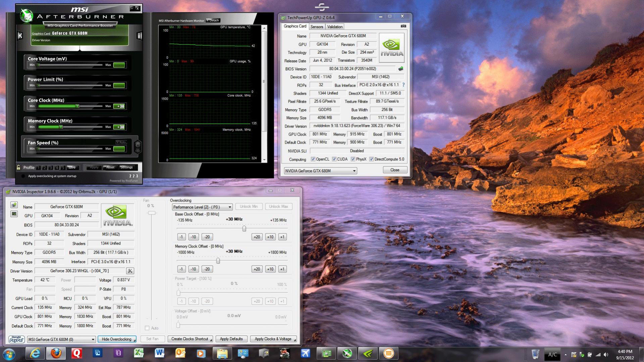This screenshot has height=362, width=644.
Task: Open Word from taskbar
Action: [x=159, y=354]
